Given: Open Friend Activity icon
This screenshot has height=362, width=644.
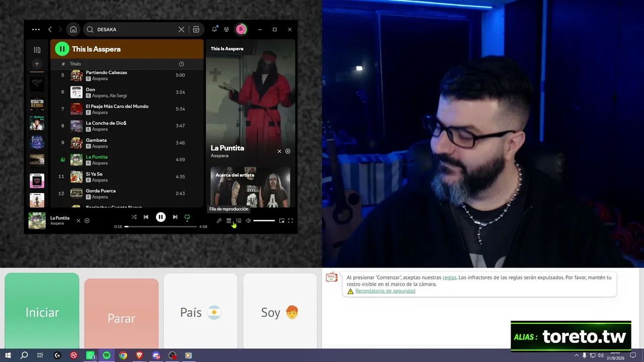Looking at the screenshot, I should coord(226,30).
